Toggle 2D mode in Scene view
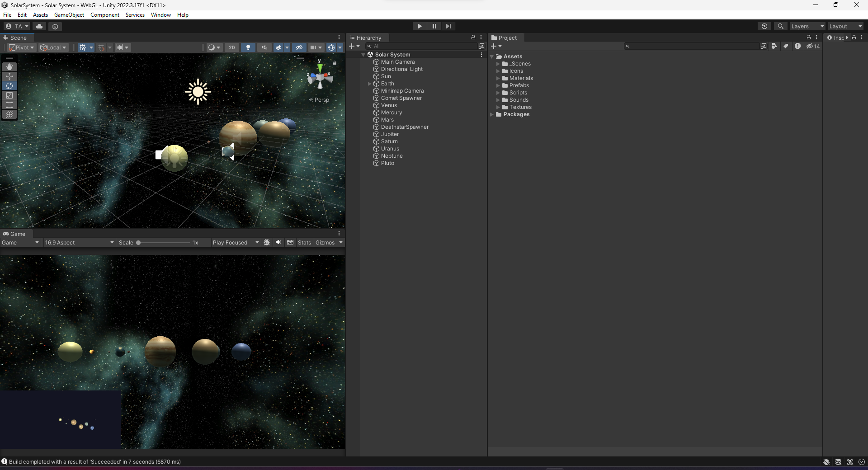 point(232,47)
